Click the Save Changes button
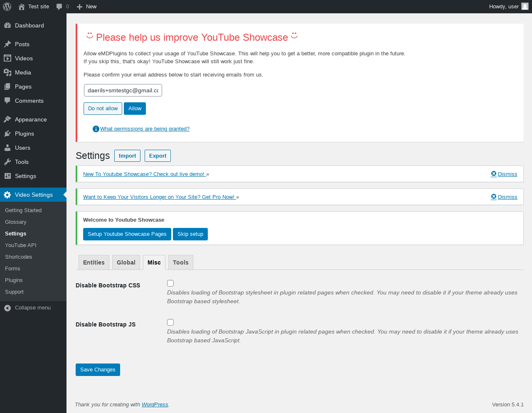This screenshot has height=413, width=532. (98, 370)
